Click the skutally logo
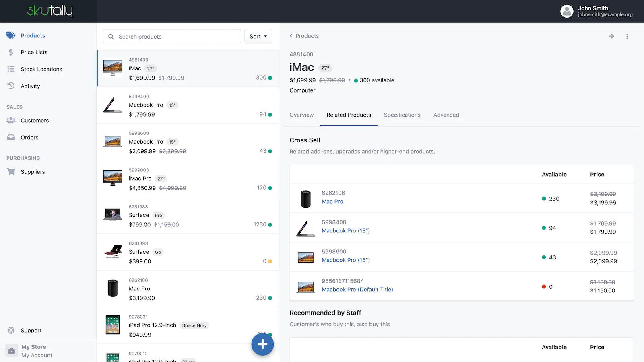The height and width of the screenshot is (362, 644). tap(50, 11)
